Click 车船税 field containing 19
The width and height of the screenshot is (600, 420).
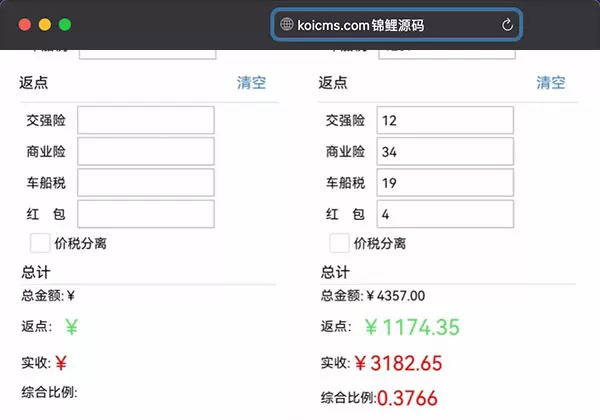coord(445,182)
